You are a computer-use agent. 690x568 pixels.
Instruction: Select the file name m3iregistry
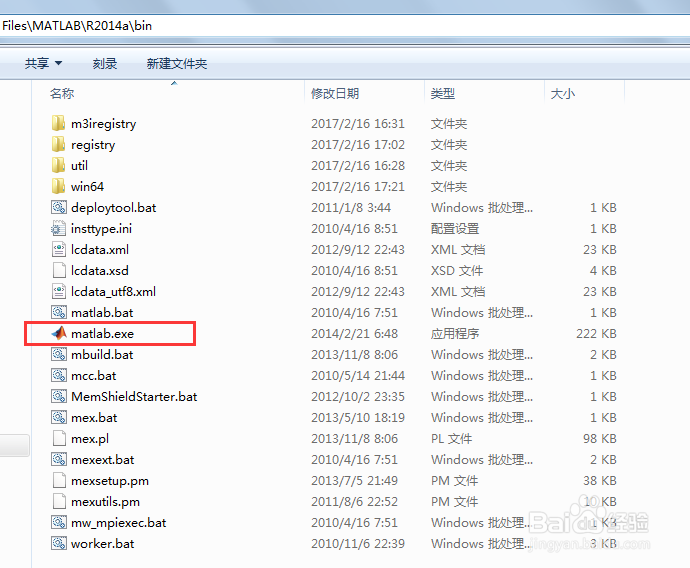tap(103, 124)
